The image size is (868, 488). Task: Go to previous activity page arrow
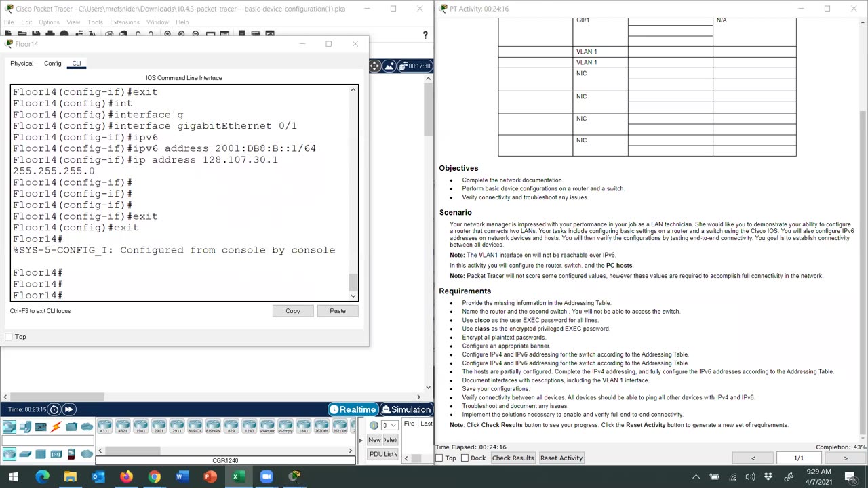point(753,458)
